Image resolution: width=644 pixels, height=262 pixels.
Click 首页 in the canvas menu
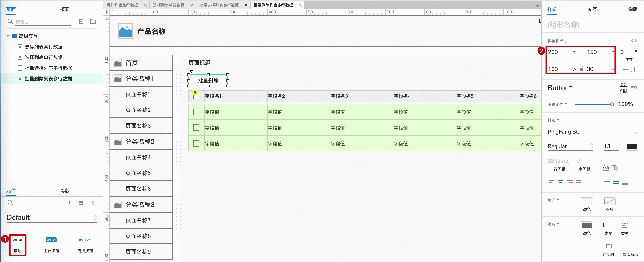tap(132, 63)
